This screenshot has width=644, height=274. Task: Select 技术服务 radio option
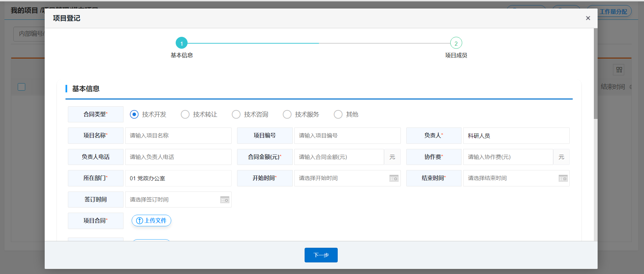click(x=287, y=115)
